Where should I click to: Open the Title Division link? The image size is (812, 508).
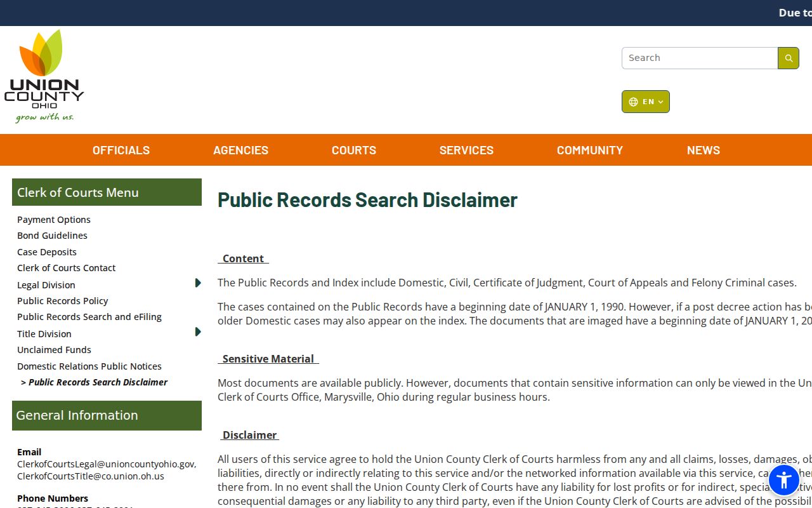(44, 334)
